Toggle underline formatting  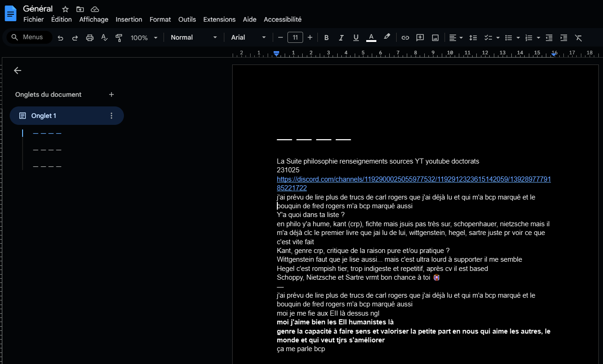tap(356, 38)
